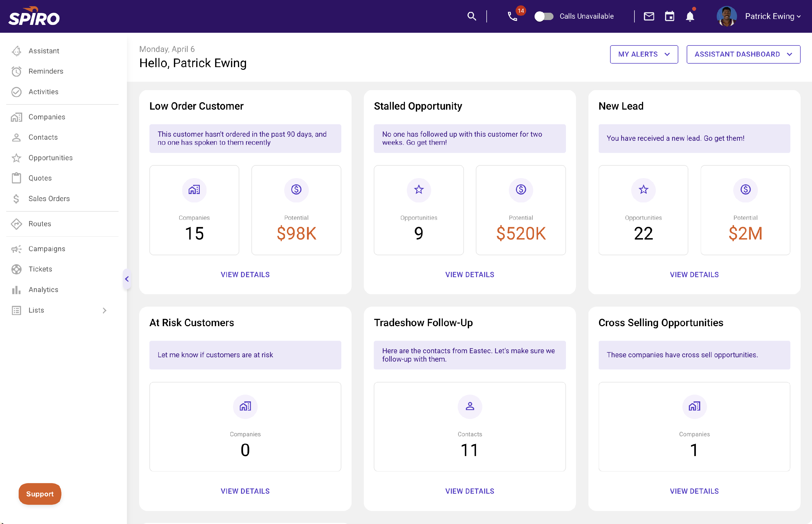This screenshot has height=524, width=812.
Task: Open the notifications bell icon
Action: click(690, 16)
